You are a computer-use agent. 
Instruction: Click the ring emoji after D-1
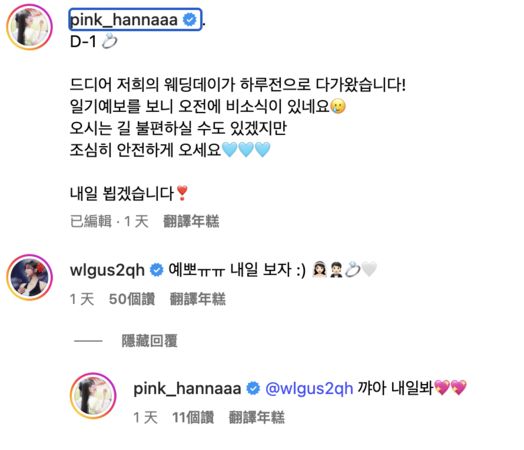[x=110, y=42]
